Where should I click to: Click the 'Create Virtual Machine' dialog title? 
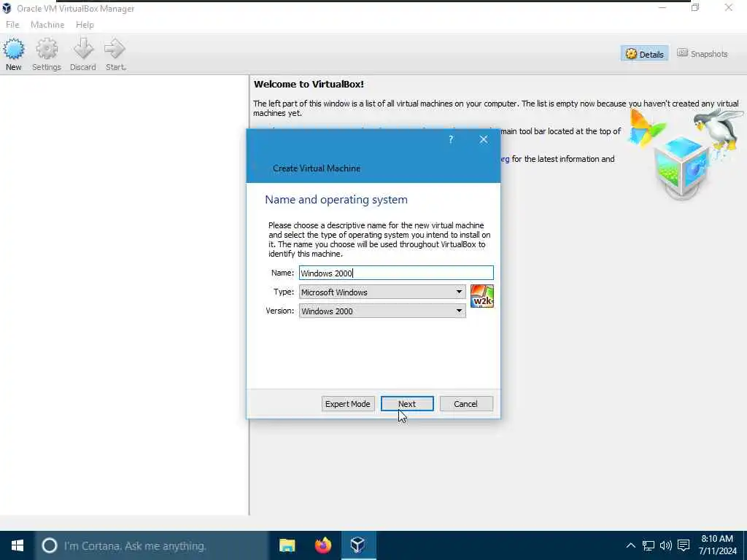pos(317,168)
